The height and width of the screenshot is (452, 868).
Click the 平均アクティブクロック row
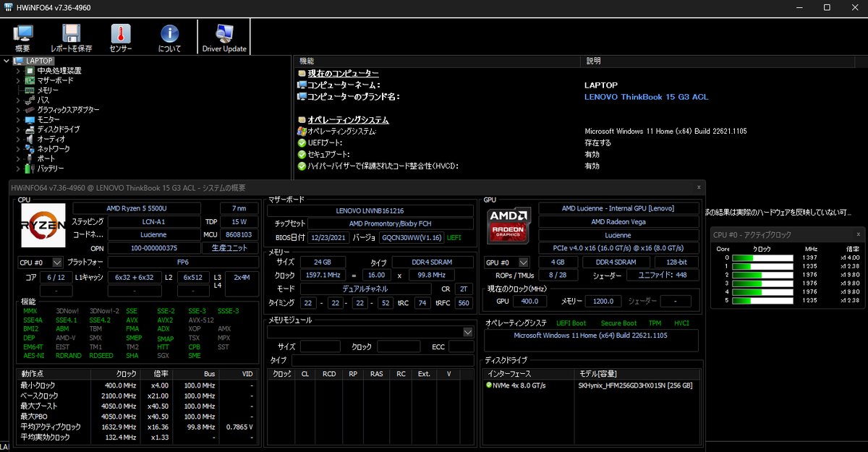coord(137,427)
